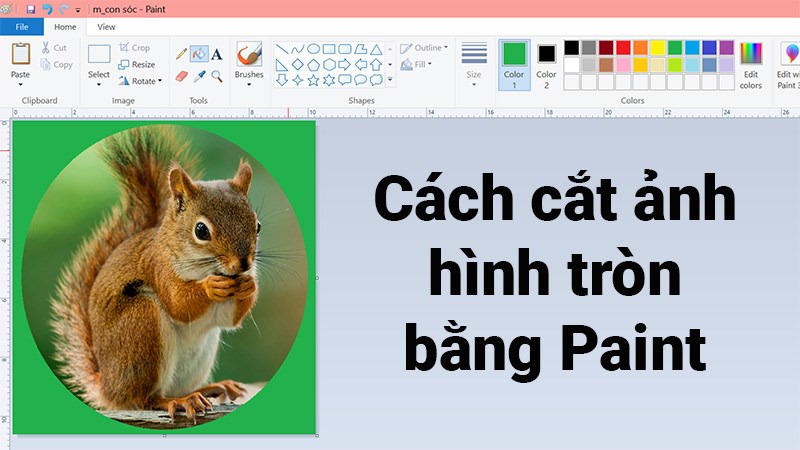Select the Pencil tool
This screenshot has height=450, width=800.
point(181,54)
